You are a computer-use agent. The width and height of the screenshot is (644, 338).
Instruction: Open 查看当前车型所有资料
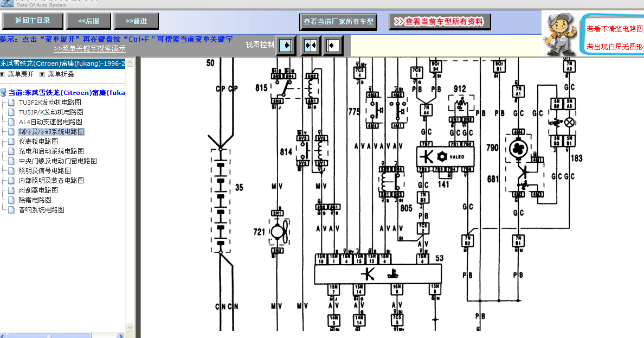pos(440,21)
